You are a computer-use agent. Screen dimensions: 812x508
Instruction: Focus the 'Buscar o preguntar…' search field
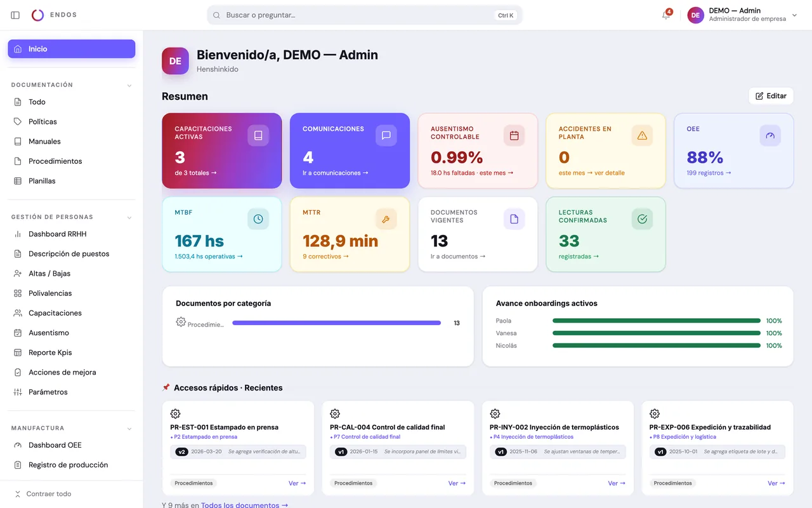(365, 15)
